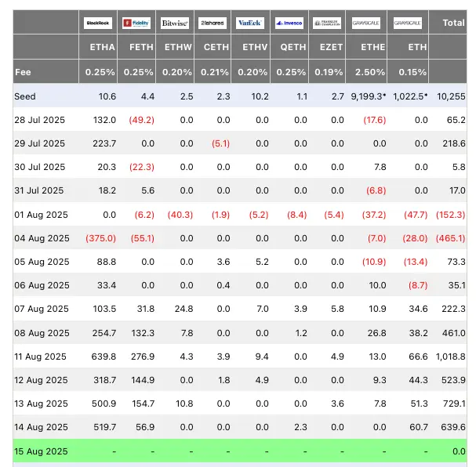This screenshot has width=476, height=467.
Task: Click the (40.3) ETHW outflow value
Action: coord(180,215)
